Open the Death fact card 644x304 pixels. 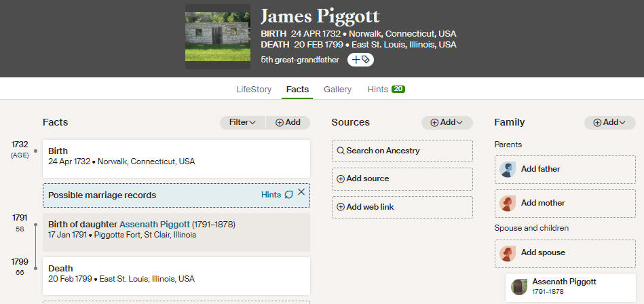(176, 276)
